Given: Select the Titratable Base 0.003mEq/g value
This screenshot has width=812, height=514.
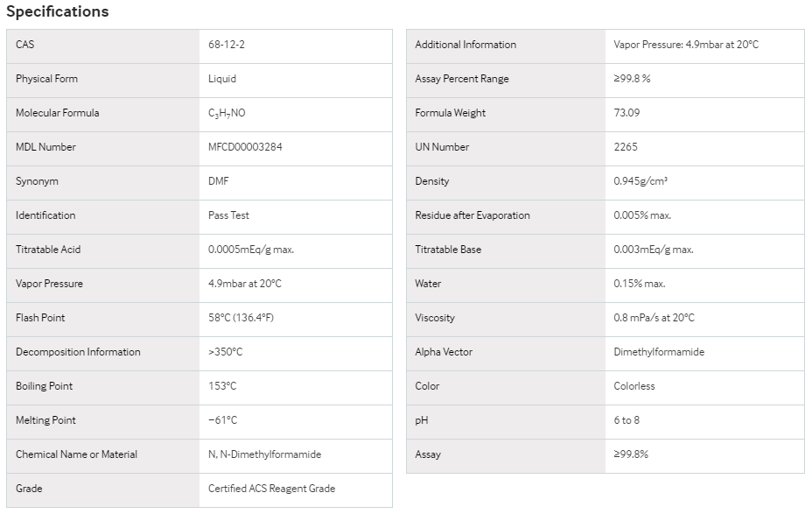Looking at the screenshot, I should 654,250.
